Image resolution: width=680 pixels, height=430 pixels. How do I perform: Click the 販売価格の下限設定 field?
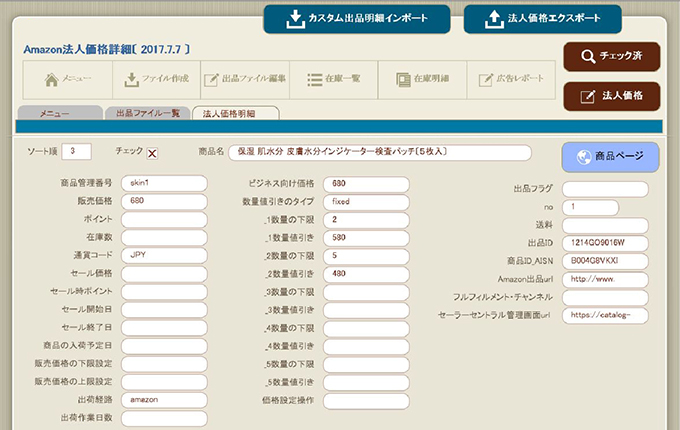[164, 364]
